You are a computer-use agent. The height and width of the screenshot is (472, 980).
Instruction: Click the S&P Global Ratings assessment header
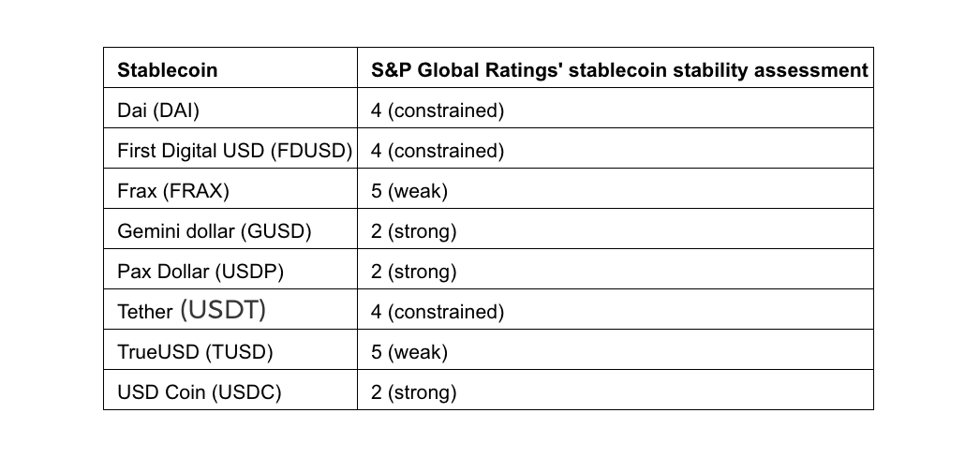coord(618,70)
